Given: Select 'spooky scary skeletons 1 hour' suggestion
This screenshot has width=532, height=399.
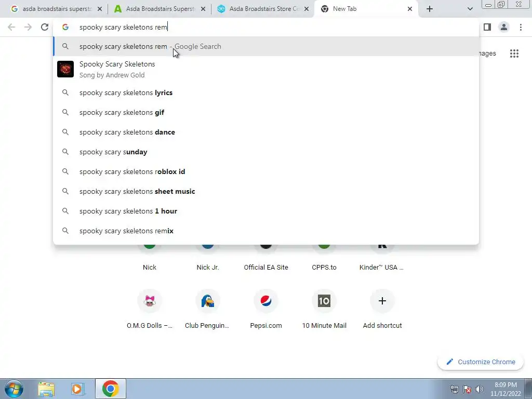Looking at the screenshot, I should point(266,211).
